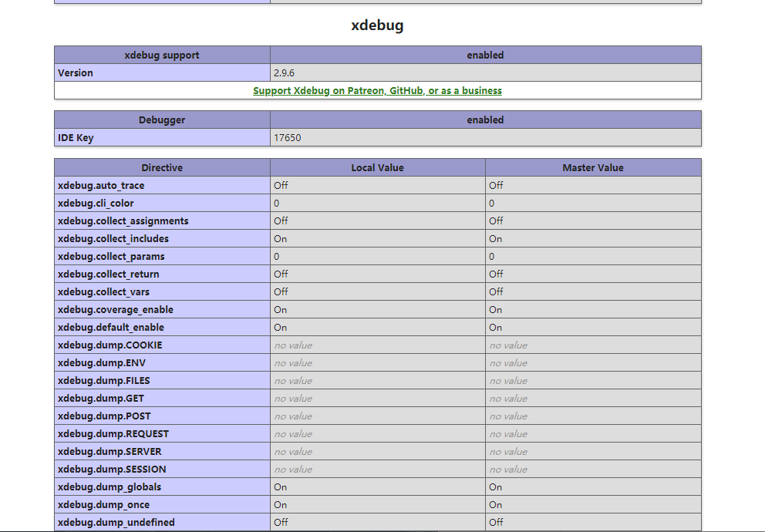765x532 pixels.
Task: Select xdebug.dump.SERVER directive name
Action: click(x=110, y=452)
